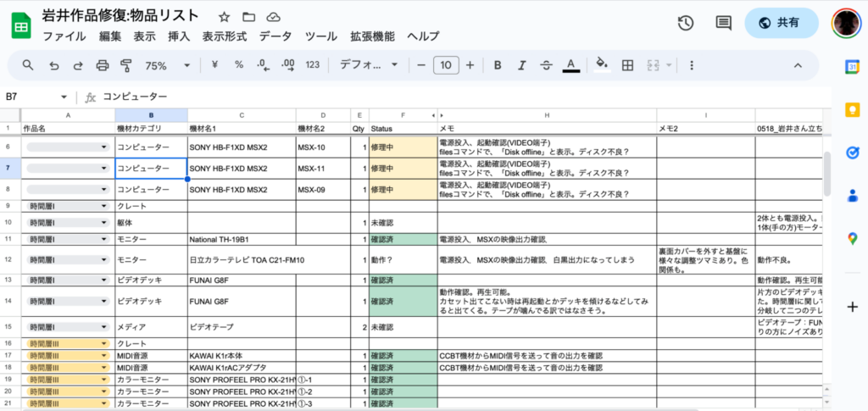The height and width of the screenshot is (411, 868).
Task: Open Google Calendar side panel
Action: [852, 66]
